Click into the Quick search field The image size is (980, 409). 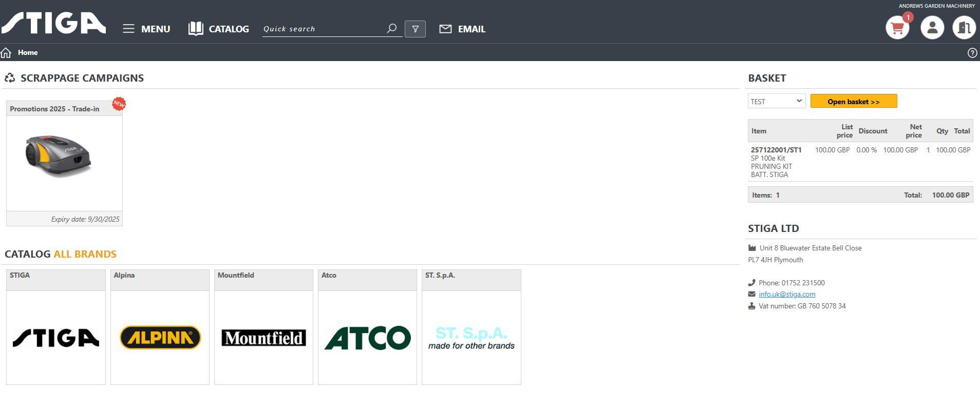(x=323, y=29)
